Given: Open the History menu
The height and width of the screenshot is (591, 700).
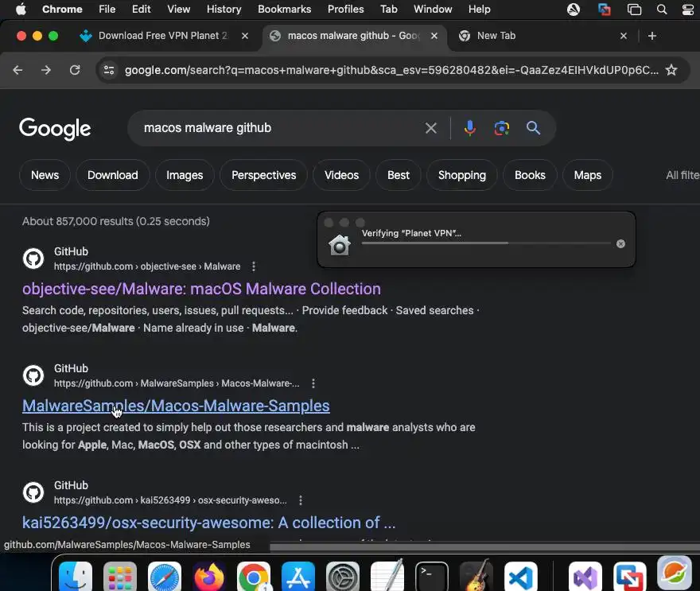Looking at the screenshot, I should pos(224,10).
